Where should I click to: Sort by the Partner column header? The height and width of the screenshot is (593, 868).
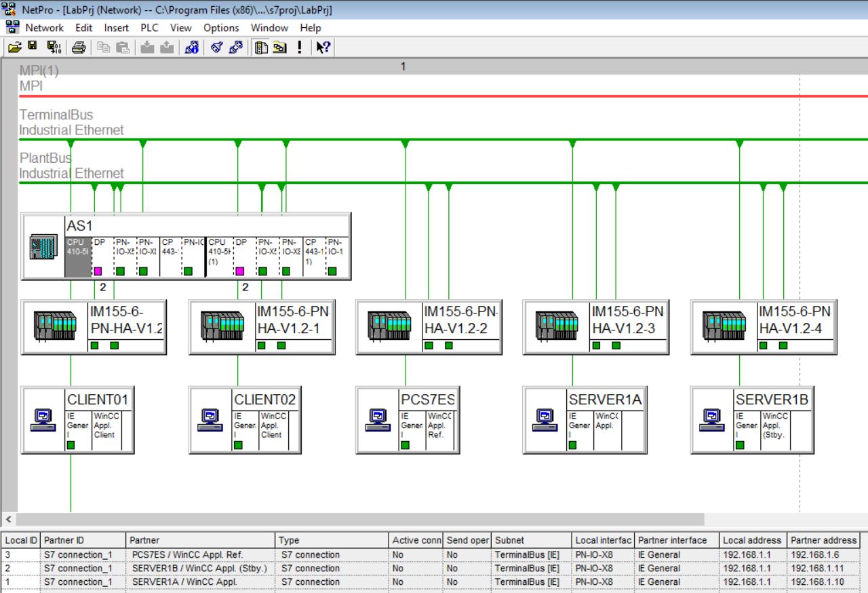pyautogui.click(x=201, y=540)
